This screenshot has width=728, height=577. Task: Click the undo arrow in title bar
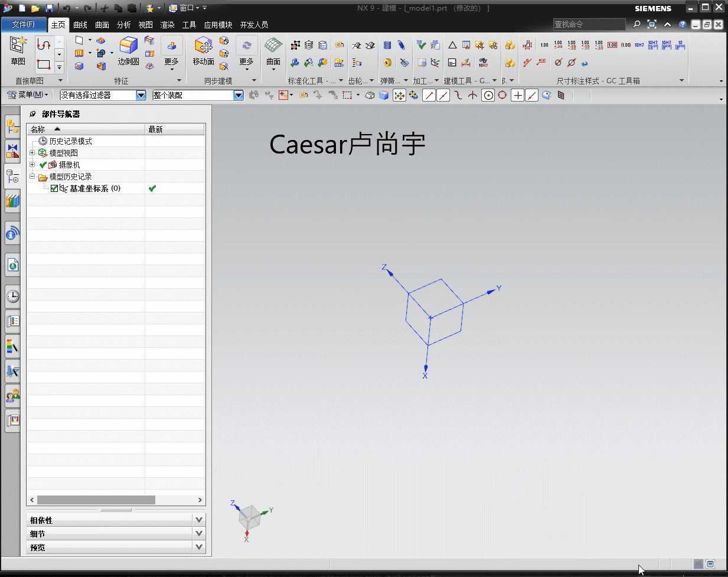pyautogui.click(x=67, y=8)
